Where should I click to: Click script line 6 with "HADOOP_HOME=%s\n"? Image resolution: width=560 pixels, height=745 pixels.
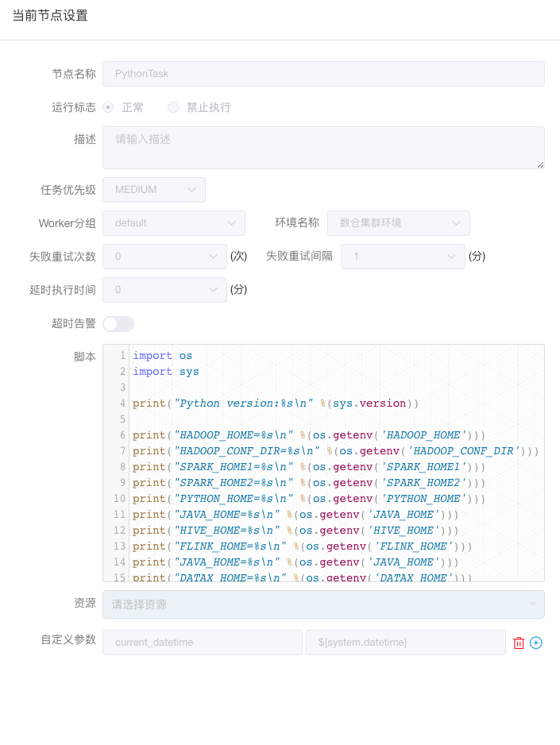tap(309, 435)
